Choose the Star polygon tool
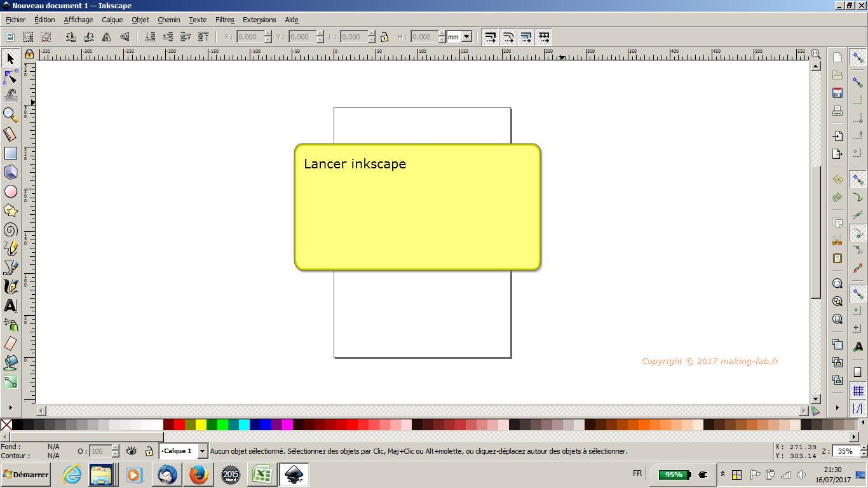Image resolution: width=868 pixels, height=488 pixels. click(x=10, y=210)
